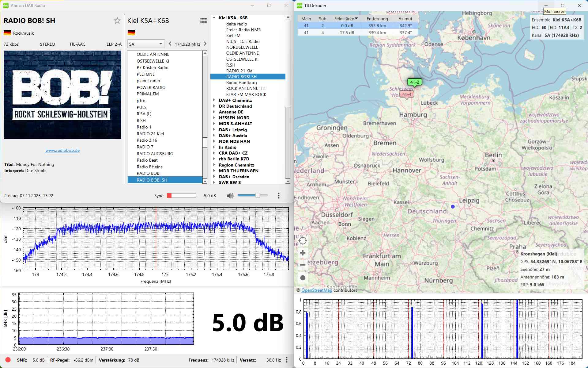Tune to next channel with right arrow
The image size is (588, 368).
point(205,44)
